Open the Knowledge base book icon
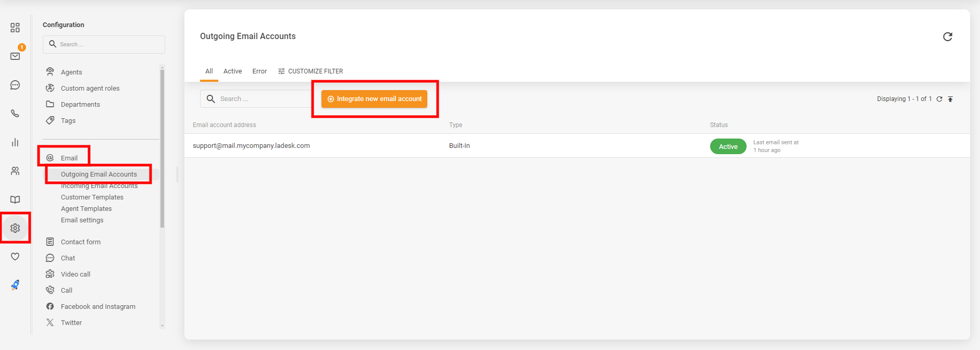This screenshot has height=350, width=980. [15, 199]
